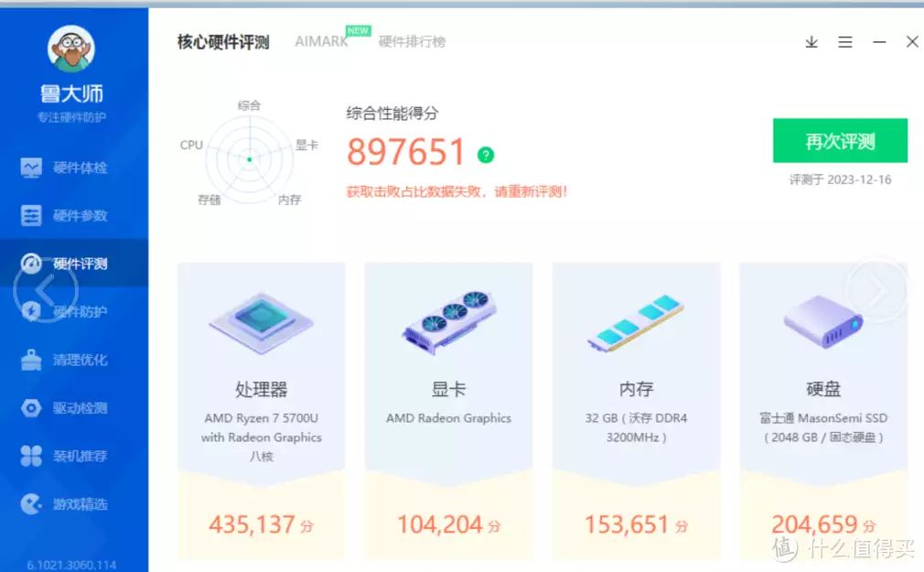Open 硬件防护 in the sidebar
The height and width of the screenshot is (572, 924).
(74, 311)
